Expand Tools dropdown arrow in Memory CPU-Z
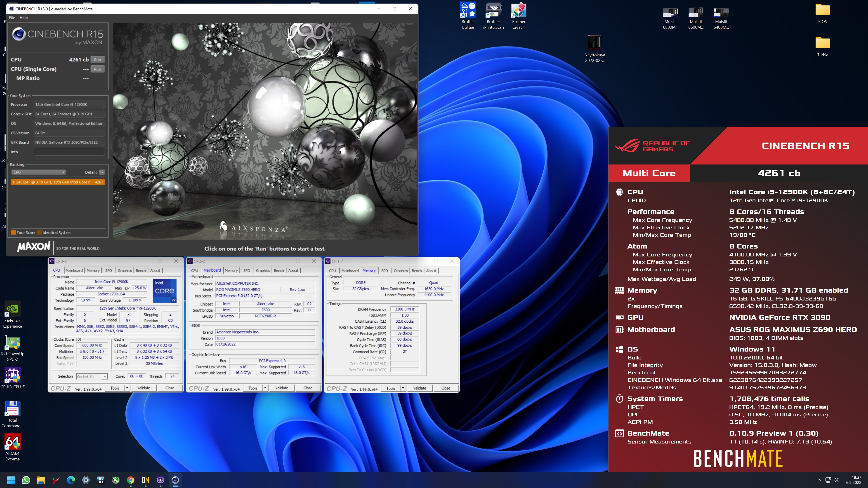This screenshot has width=868, height=488. 403,388
